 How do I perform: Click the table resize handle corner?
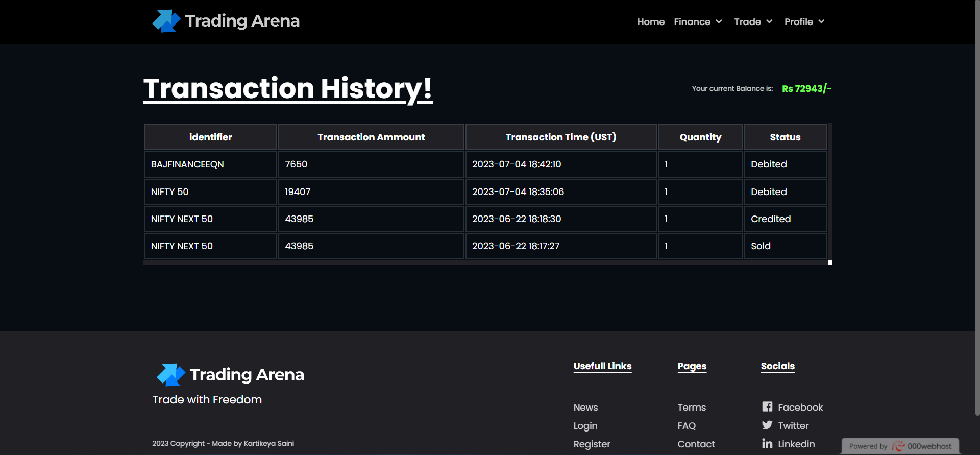click(830, 262)
